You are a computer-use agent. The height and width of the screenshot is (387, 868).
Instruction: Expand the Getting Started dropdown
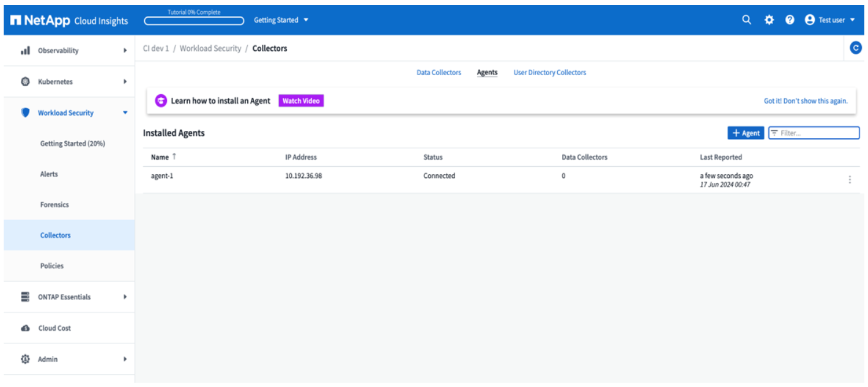[x=281, y=20]
